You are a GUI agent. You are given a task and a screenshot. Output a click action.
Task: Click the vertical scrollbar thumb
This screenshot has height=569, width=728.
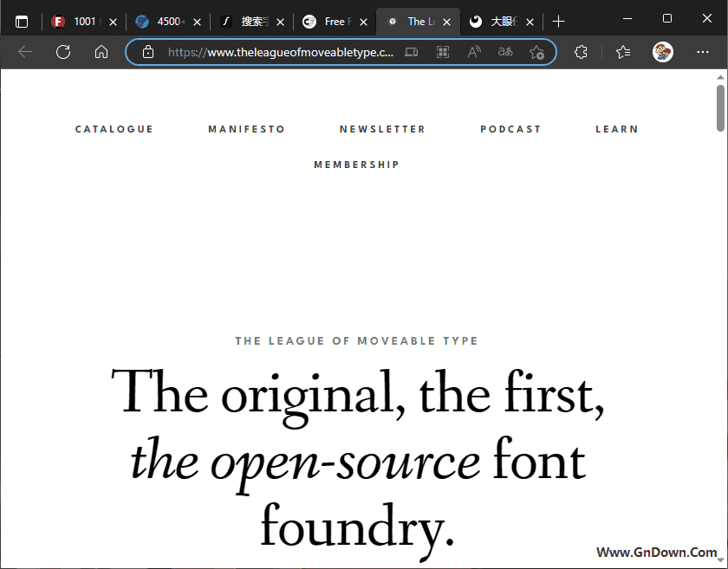pyautogui.click(x=720, y=108)
